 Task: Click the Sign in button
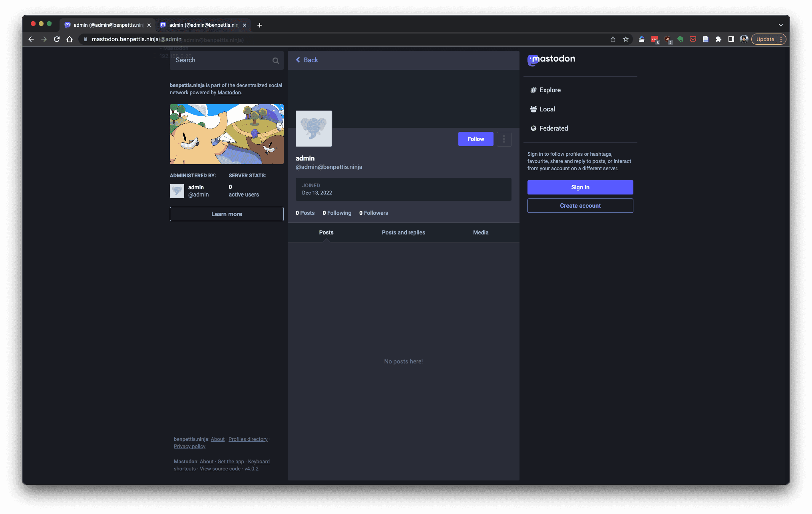tap(580, 187)
